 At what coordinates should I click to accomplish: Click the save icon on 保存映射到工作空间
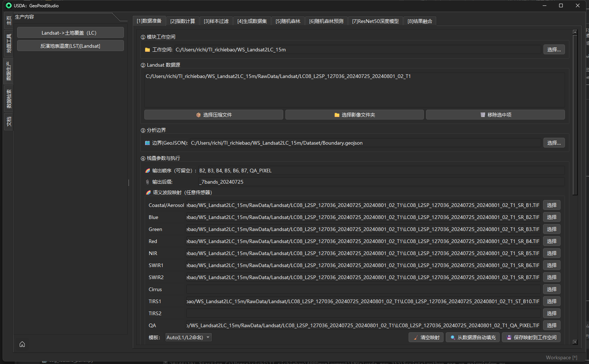pos(509,337)
